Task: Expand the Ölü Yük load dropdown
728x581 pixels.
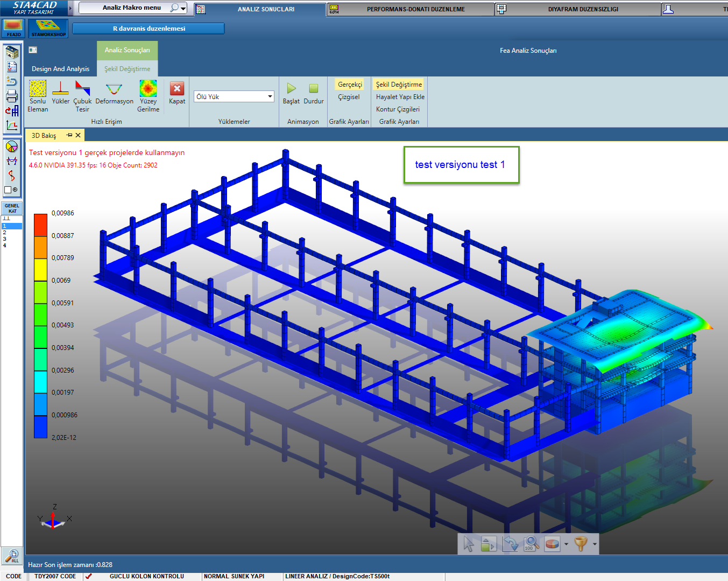Action: (270, 97)
